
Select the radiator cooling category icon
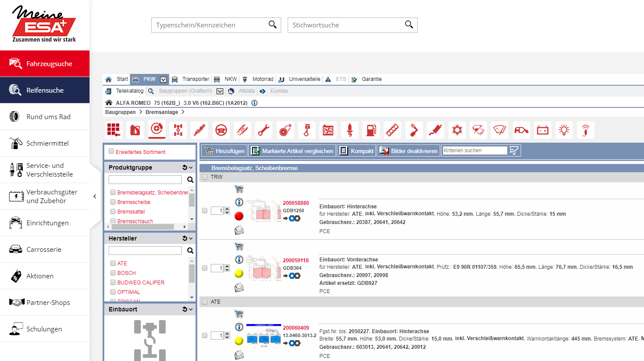click(x=328, y=130)
